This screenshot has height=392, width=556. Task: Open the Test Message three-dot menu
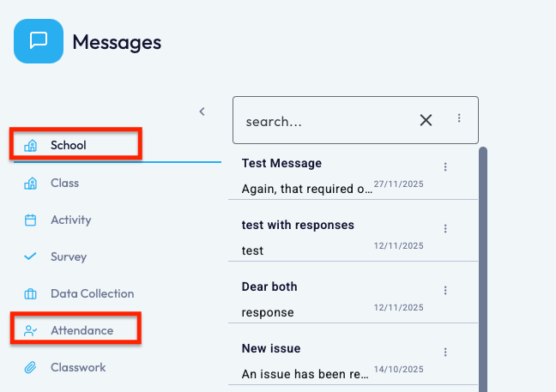[445, 167]
